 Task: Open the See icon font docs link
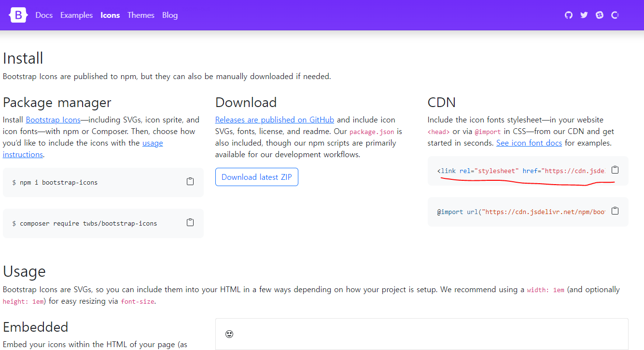coord(529,143)
